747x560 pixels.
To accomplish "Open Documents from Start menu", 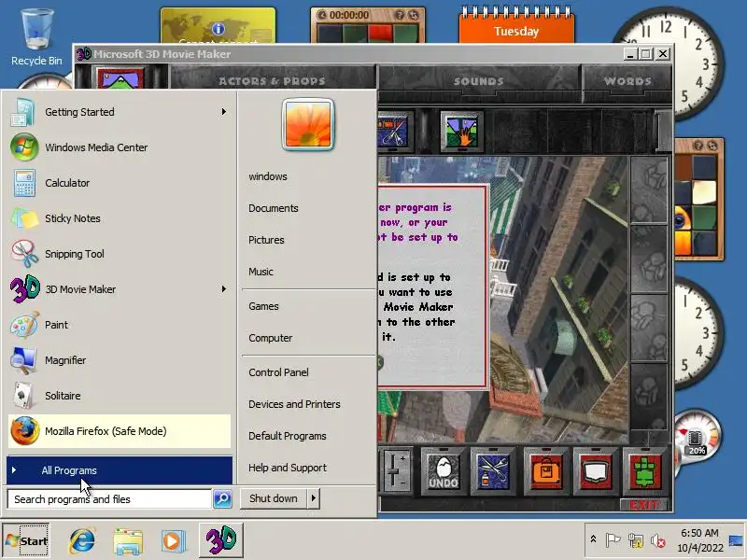I will [x=274, y=208].
